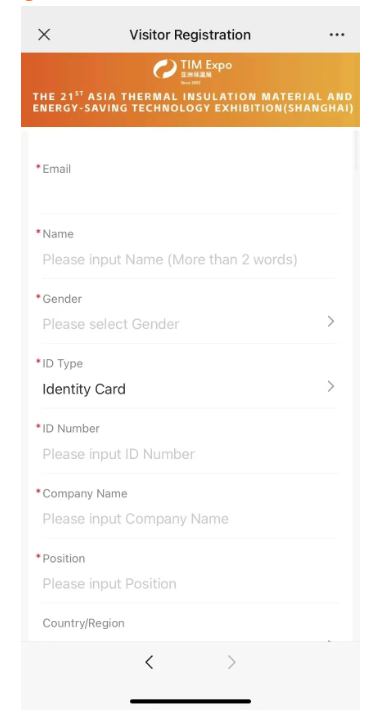This screenshot has height=714, width=387.
Task: Tap the home indicator bar
Action: pyautogui.click(x=190, y=701)
